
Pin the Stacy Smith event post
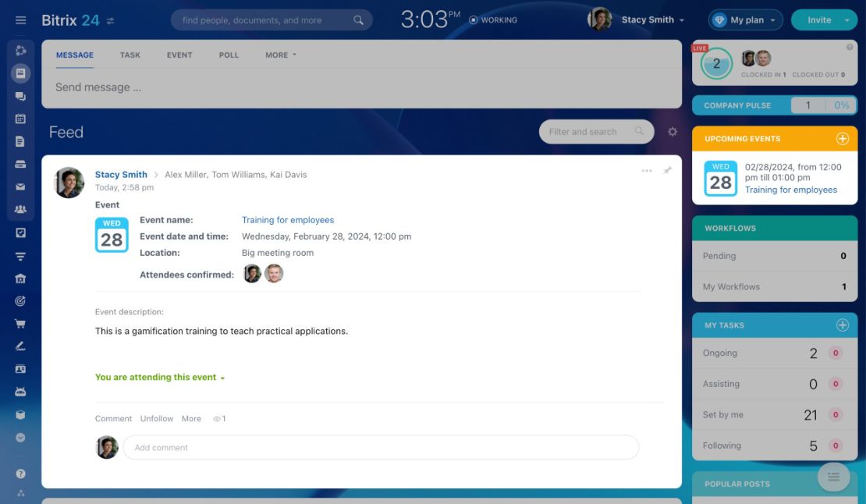click(667, 171)
